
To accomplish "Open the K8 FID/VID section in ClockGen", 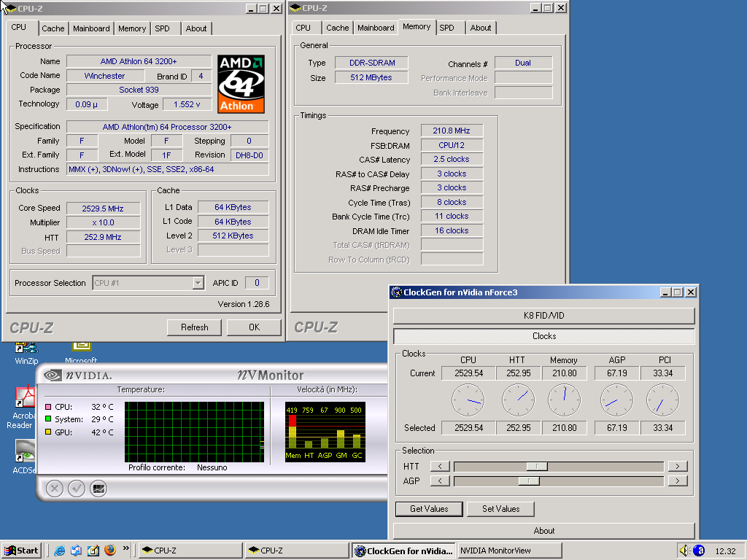I will pos(544,315).
